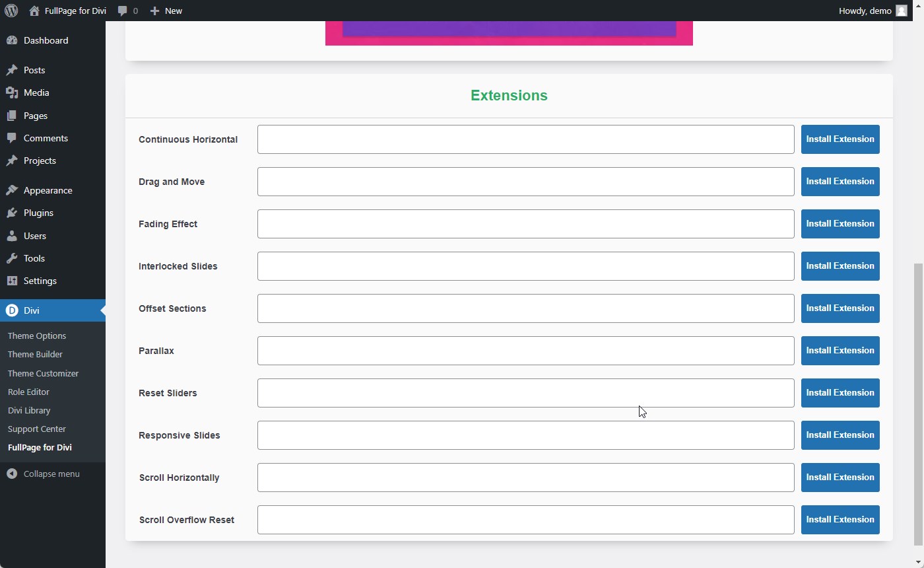This screenshot has width=924, height=568.
Task: Click the plus icon next to New
Action: [154, 11]
